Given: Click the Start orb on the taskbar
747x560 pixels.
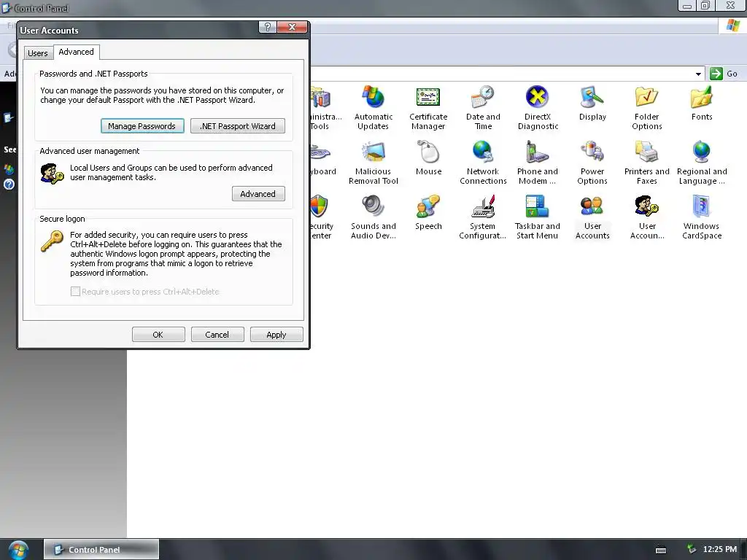Looking at the screenshot, I should click(x=18, y=550).
